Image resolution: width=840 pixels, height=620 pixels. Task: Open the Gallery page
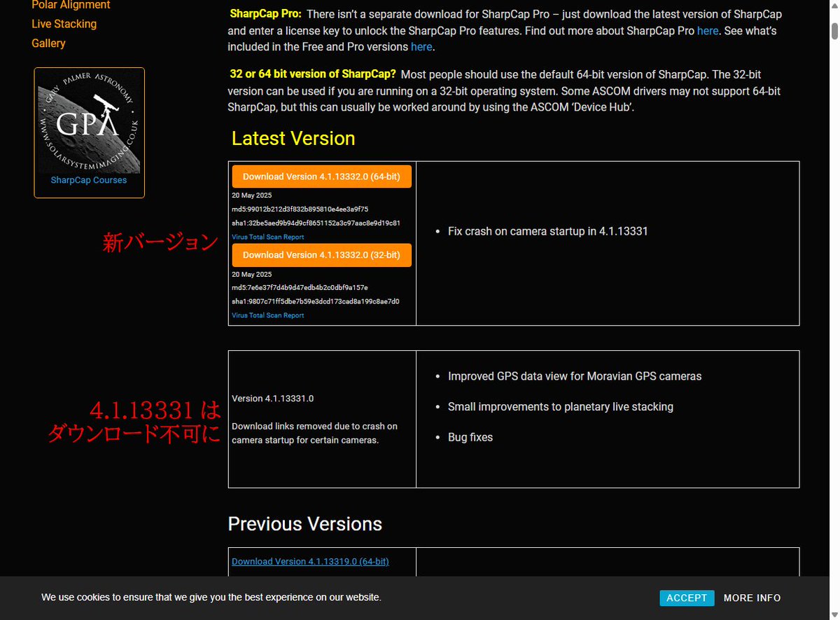[x=48, y=43]
